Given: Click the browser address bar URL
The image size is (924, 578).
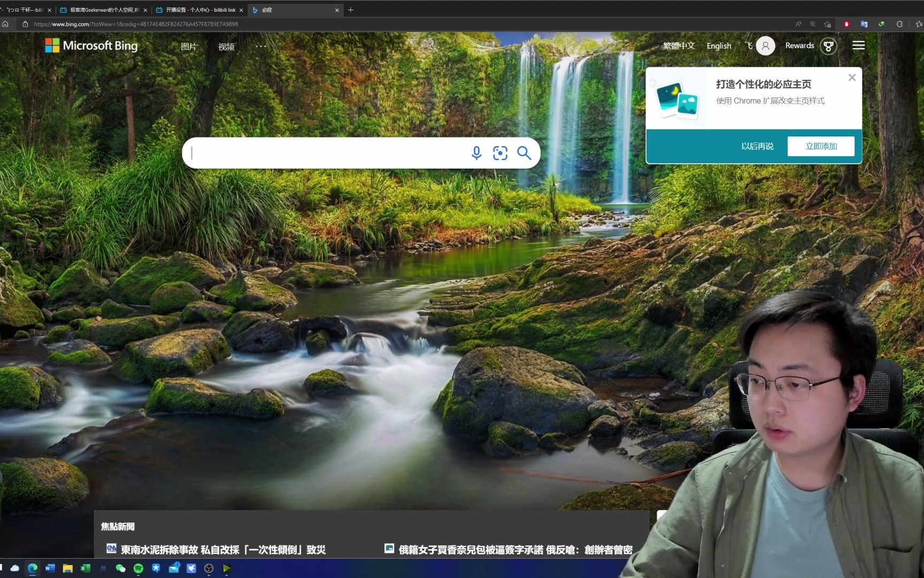Looking at the screenshot, I should 136,24.
